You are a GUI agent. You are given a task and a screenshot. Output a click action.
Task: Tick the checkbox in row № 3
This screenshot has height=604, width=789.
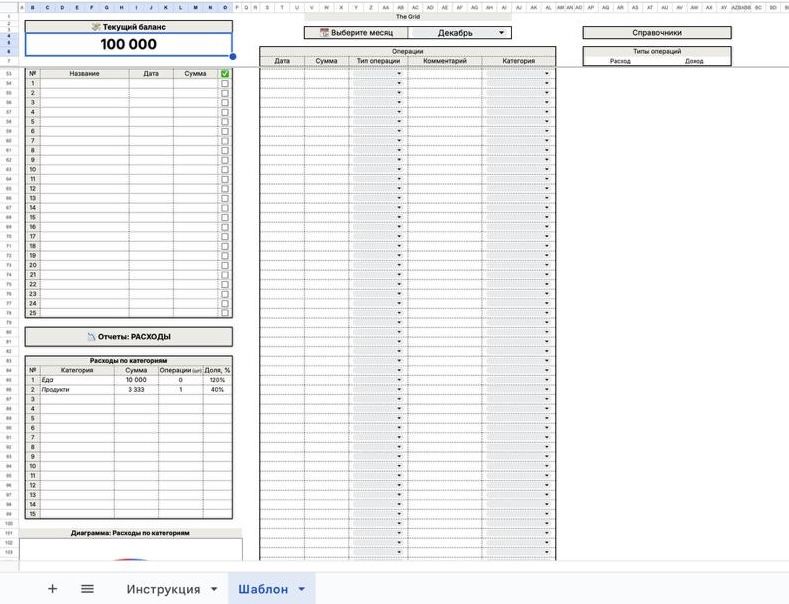(x=224, y=103)
